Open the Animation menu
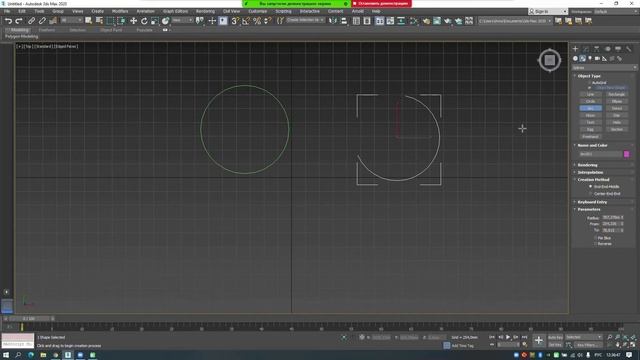 pyautogui.click(x=145, y=11)
